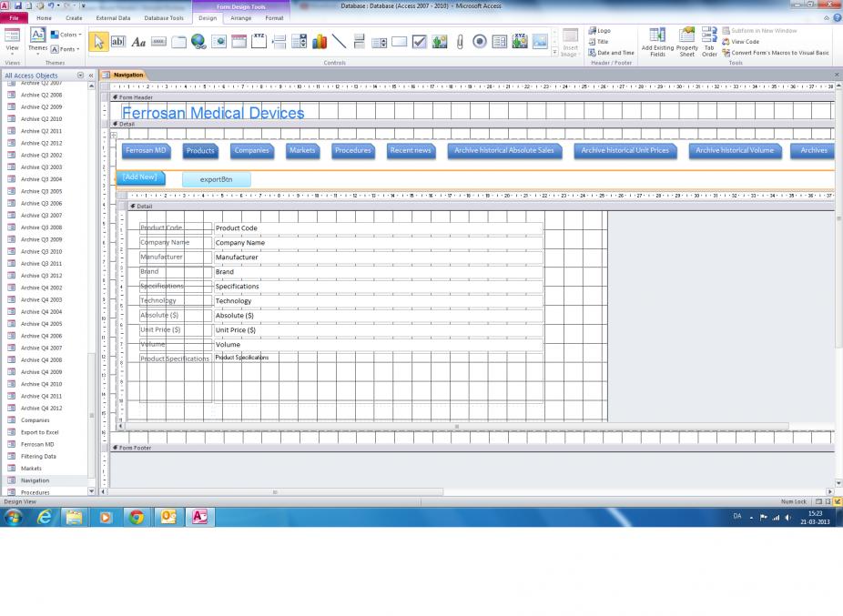Pick the Navigation Control tool
The image size is (843, 616).
tap(239, 41)
